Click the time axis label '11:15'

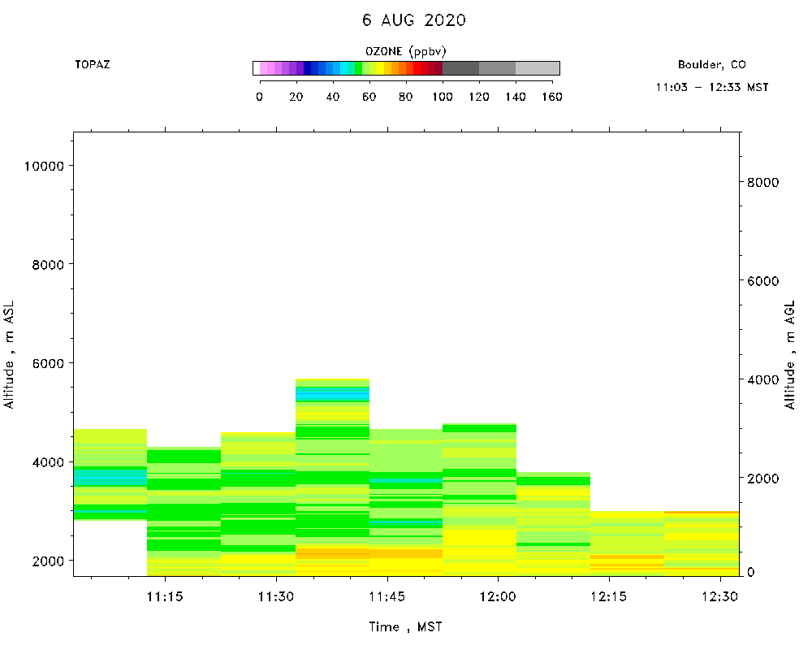[165, 596]
